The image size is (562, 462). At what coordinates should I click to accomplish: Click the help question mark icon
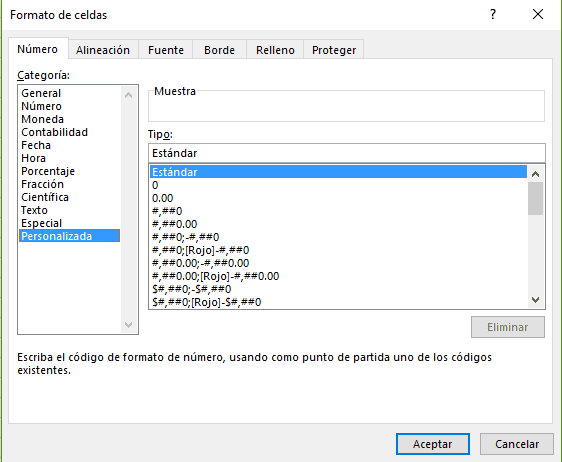pyautogui.click(x=493, y=14)
